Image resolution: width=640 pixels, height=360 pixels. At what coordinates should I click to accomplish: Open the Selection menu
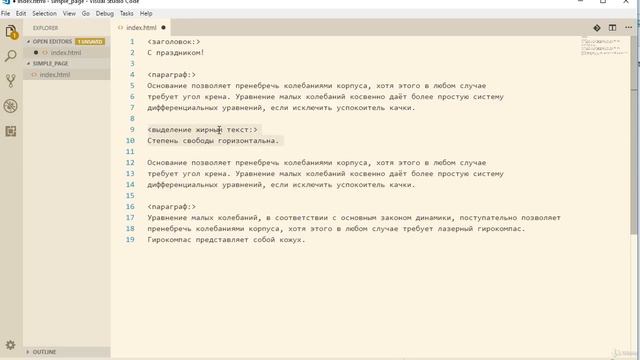coord(44,13)
